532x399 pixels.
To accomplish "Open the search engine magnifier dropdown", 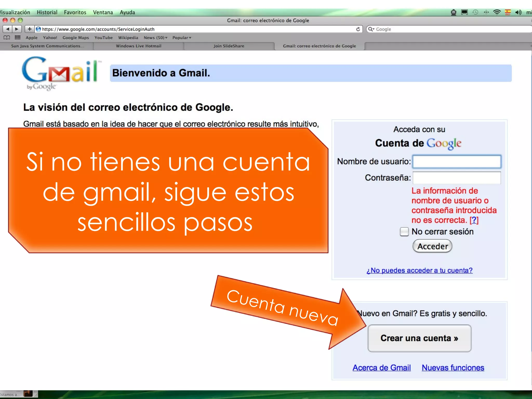I will (371, 29).
